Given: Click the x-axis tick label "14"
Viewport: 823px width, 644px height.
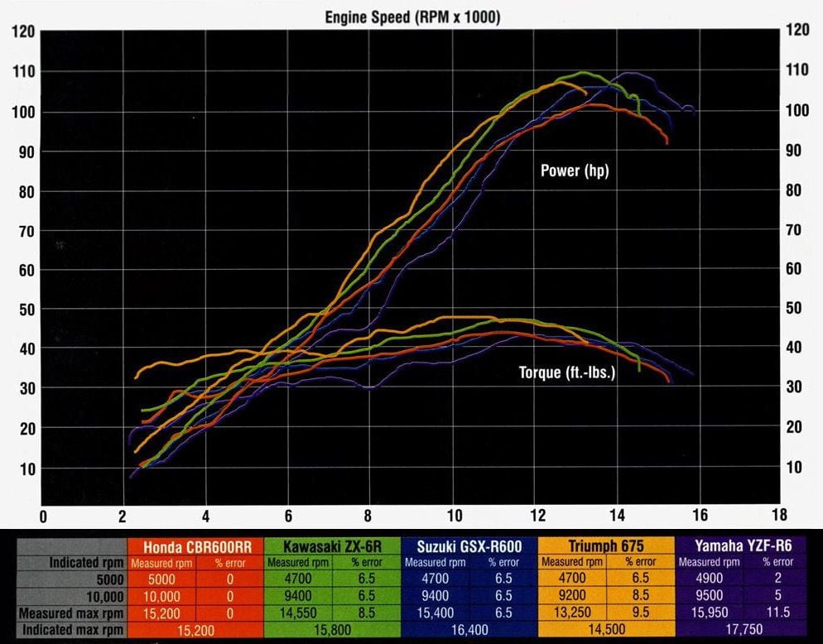Looking at the screenshot, I should [618, 516].
